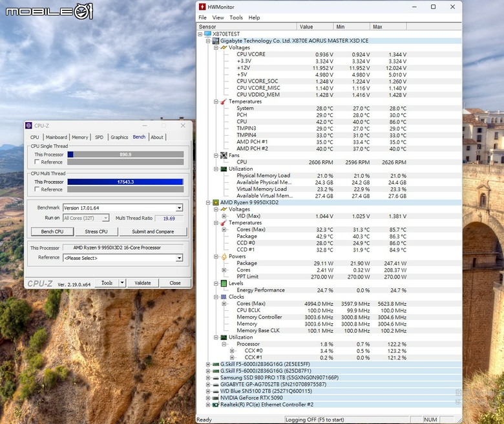This screenshot has height=424, width=504.
Task: Click the Bench CPU button
Action: click(52, 231)
